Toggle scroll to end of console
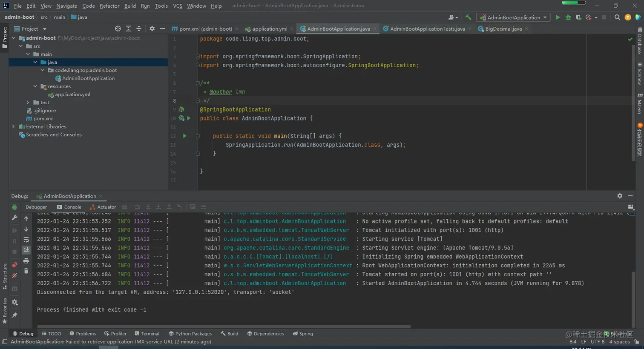The width and height of the screenshot is (644, 349). point(26,250)
